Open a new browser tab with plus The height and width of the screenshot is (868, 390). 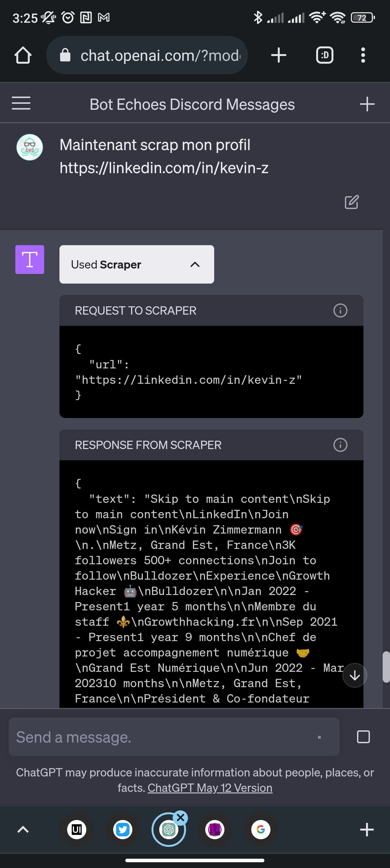279,55
